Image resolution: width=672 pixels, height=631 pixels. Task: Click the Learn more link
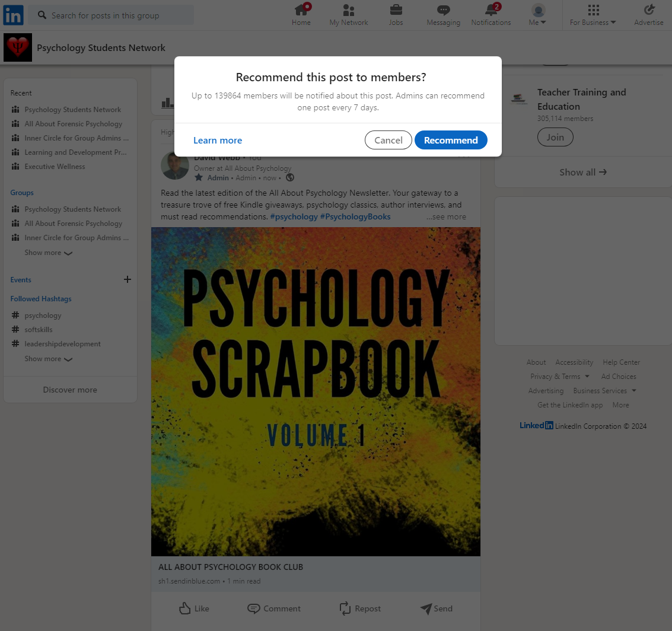click(x=218, y=140)
